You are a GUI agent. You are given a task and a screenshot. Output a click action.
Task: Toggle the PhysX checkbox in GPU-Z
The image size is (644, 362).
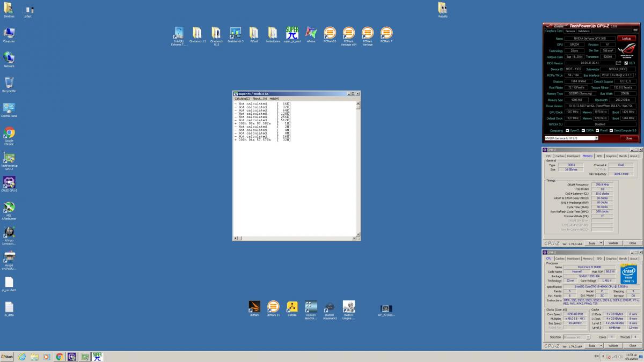pos(596,130)
